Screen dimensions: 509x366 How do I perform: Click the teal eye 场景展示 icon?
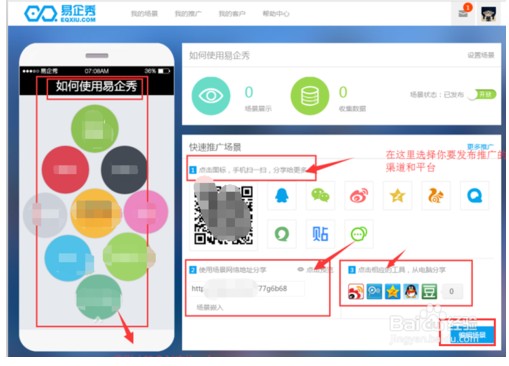point(211,96)
